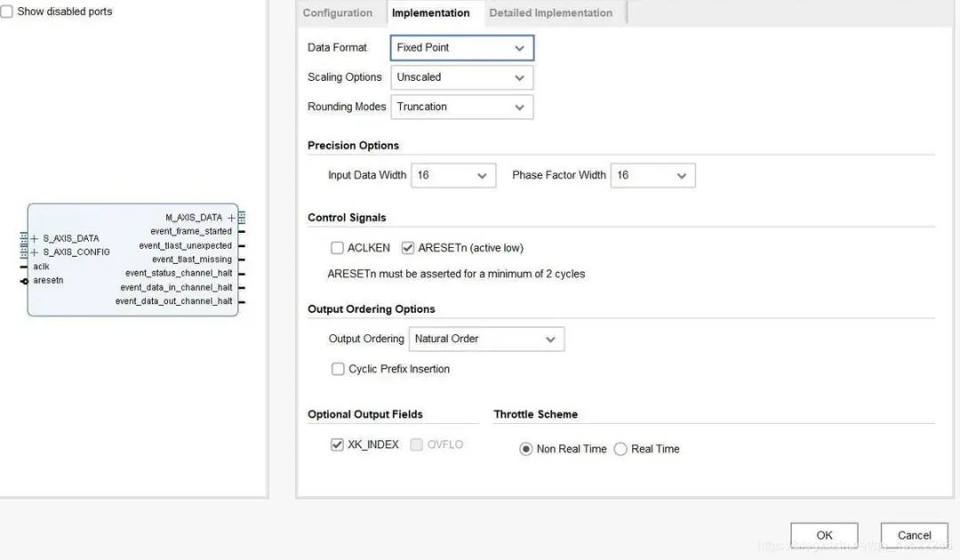Open the Data Format dropdown

tap(461, 48)
